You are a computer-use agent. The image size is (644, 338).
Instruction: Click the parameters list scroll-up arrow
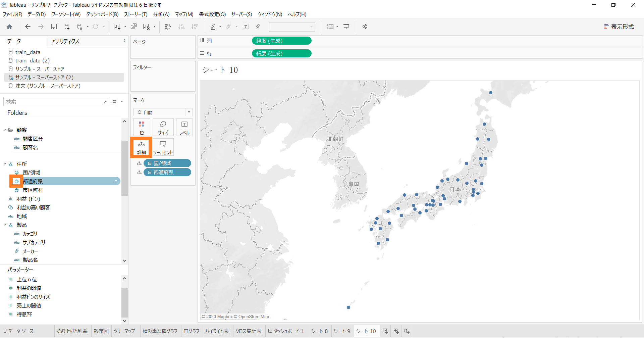(x=124, y=279)
